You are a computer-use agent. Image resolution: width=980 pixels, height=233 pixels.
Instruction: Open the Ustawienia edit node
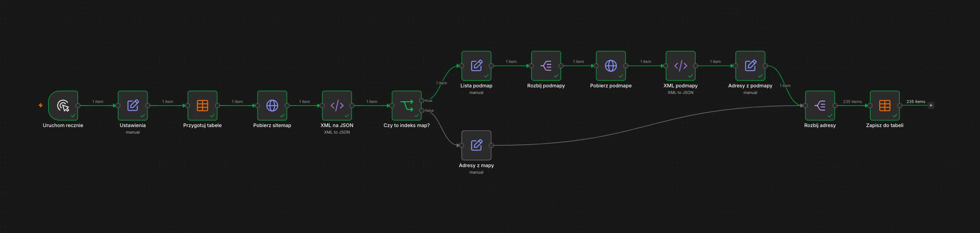pos(133,105)
